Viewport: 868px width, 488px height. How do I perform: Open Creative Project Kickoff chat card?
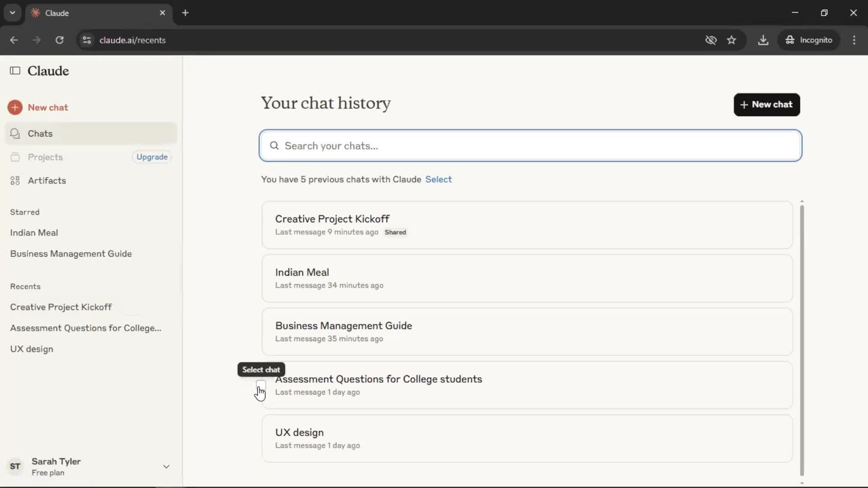coord(527,225)
